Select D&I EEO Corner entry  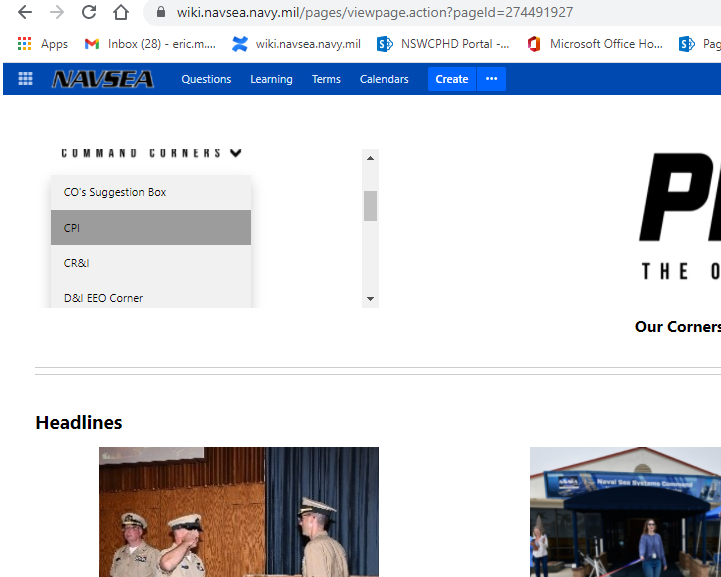click(x=151, y=298)
